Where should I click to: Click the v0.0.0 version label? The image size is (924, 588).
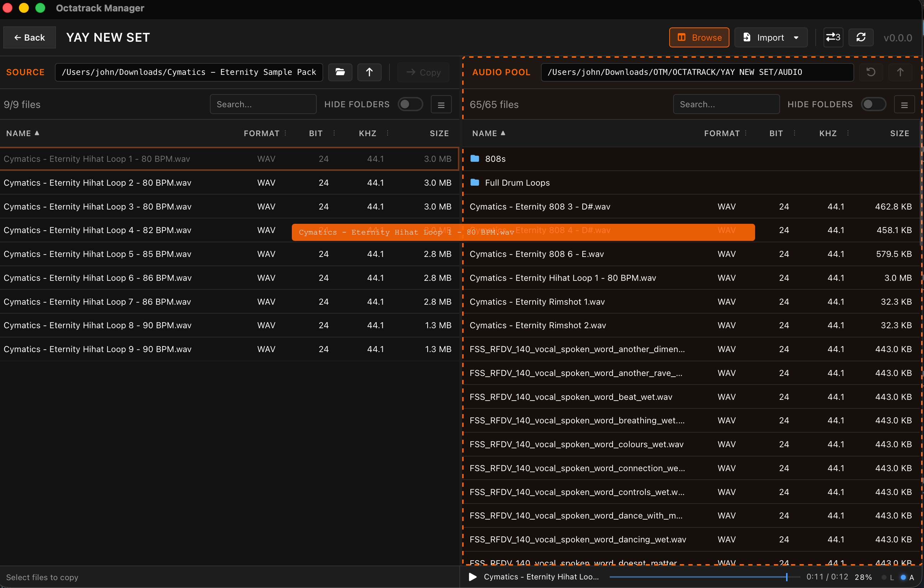(x=898, y=38)
